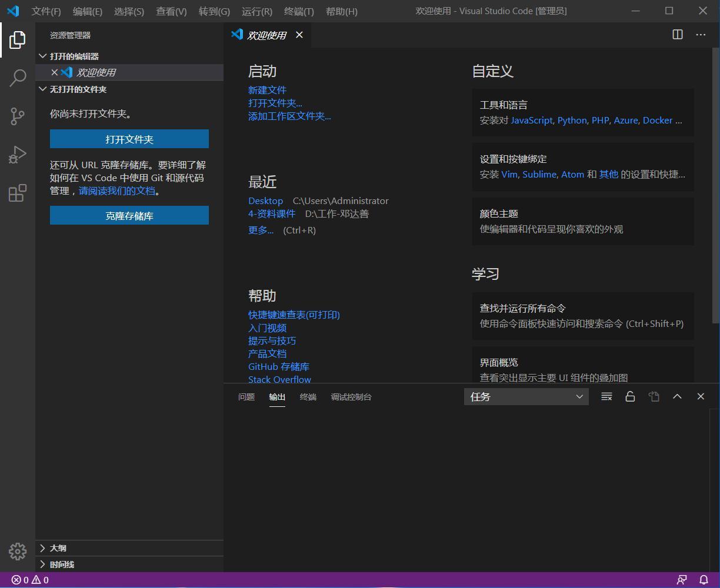Select the Run and Debug icon
This screenshot has height=588, width=720.
(x=18, y=154)
